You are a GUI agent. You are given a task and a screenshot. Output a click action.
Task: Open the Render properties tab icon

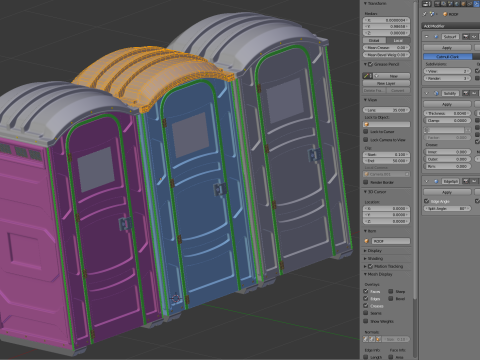(x=437, y=4)
